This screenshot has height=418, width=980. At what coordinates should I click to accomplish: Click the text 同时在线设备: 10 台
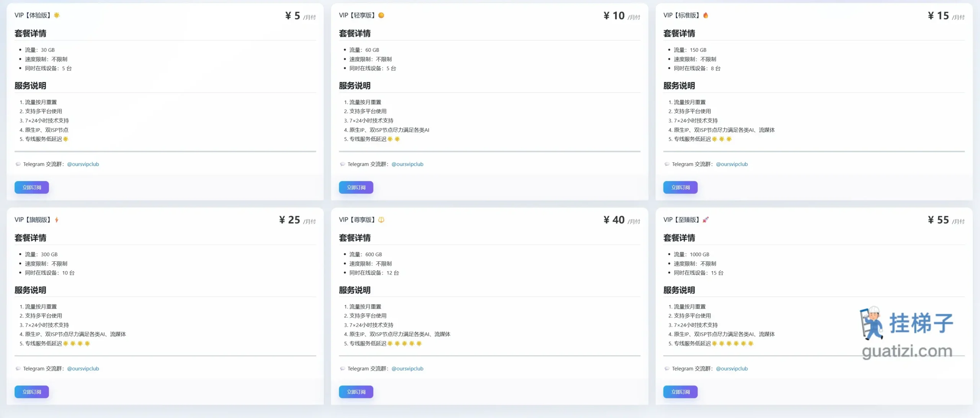50,273
